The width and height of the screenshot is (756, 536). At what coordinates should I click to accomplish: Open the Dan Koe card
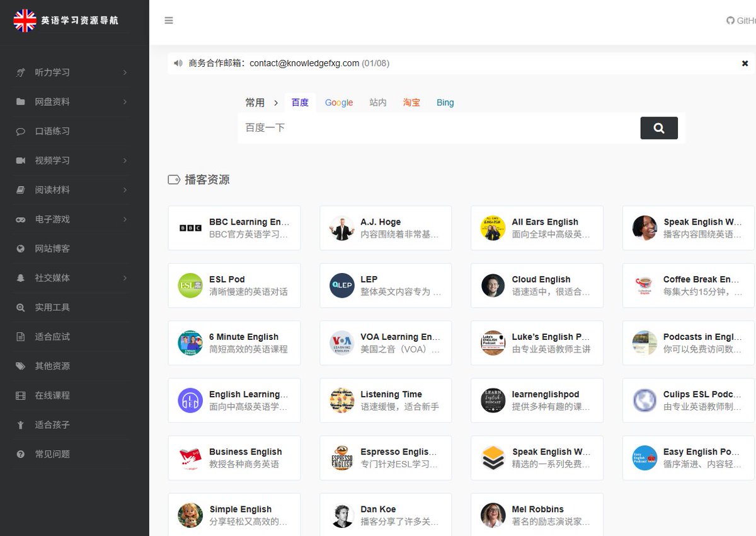click(x=386, y=515)
